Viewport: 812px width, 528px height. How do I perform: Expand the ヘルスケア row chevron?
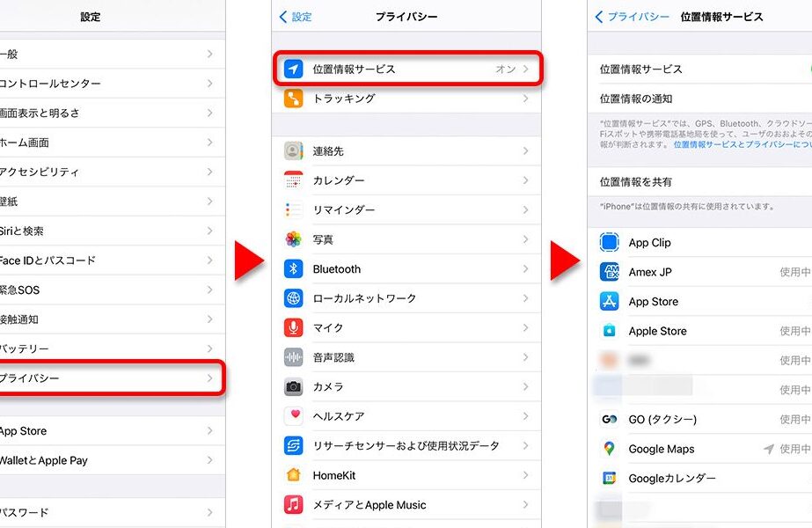(x=525, y=416)
